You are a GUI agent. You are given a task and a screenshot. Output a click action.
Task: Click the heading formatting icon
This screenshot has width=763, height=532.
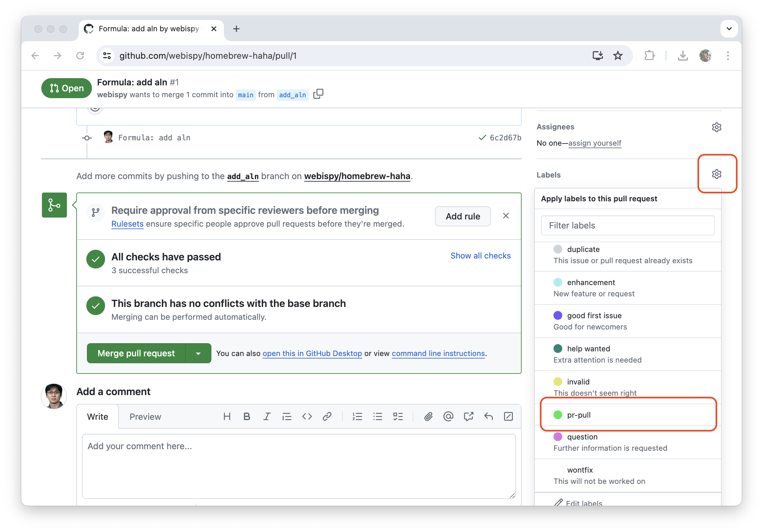click(x=227, y=416)
